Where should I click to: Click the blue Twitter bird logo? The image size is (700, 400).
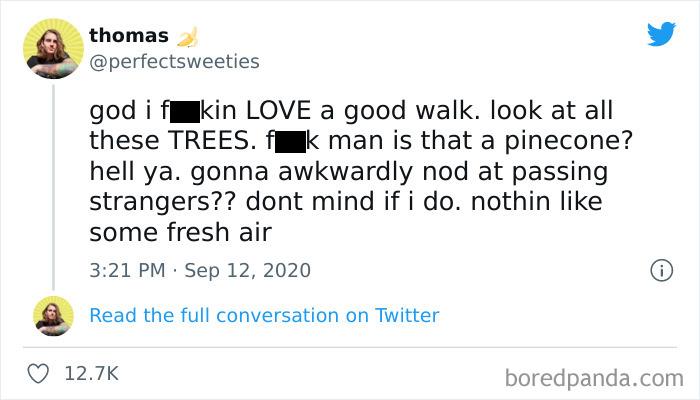661,35
